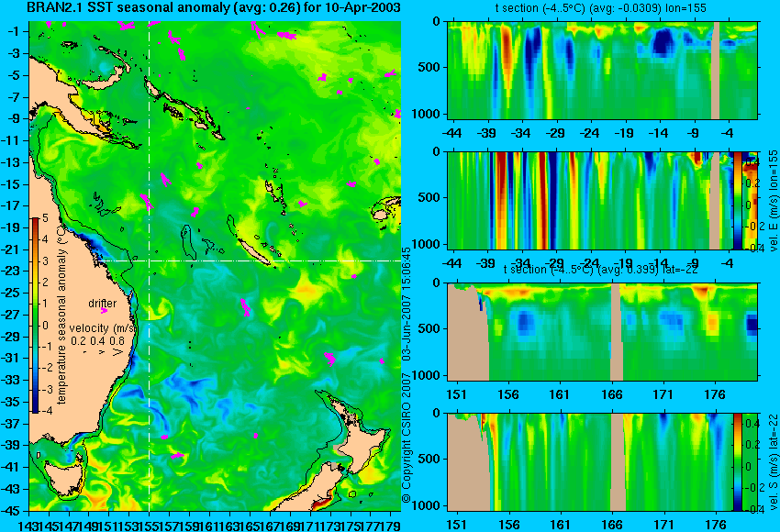The width and height of the screenshot is (780, 532).
Task: Click the -1 latitude tick on map axis
Action: 15,31
